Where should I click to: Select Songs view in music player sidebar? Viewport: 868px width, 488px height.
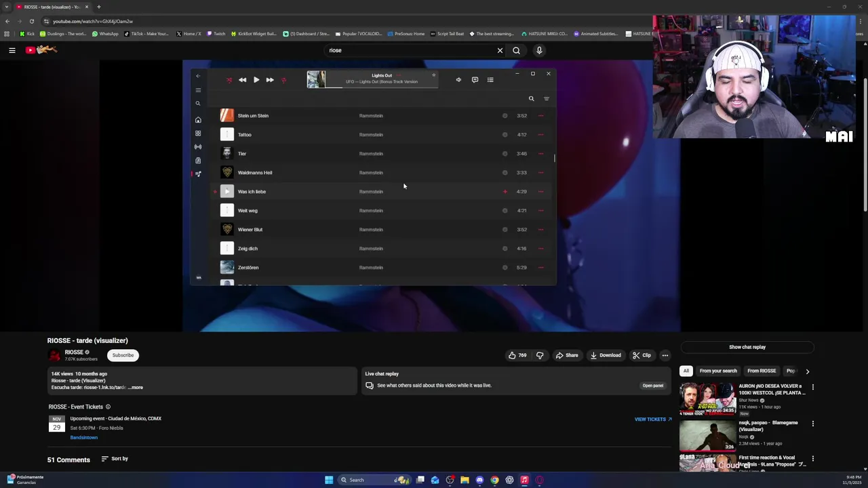click(x=198, y=174)
